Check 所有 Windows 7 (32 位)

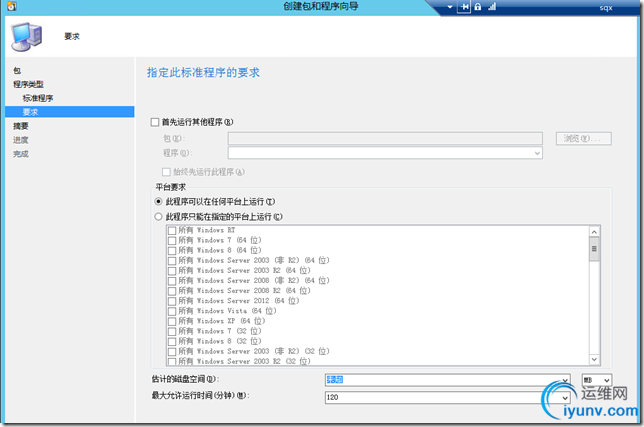(172, 331)
